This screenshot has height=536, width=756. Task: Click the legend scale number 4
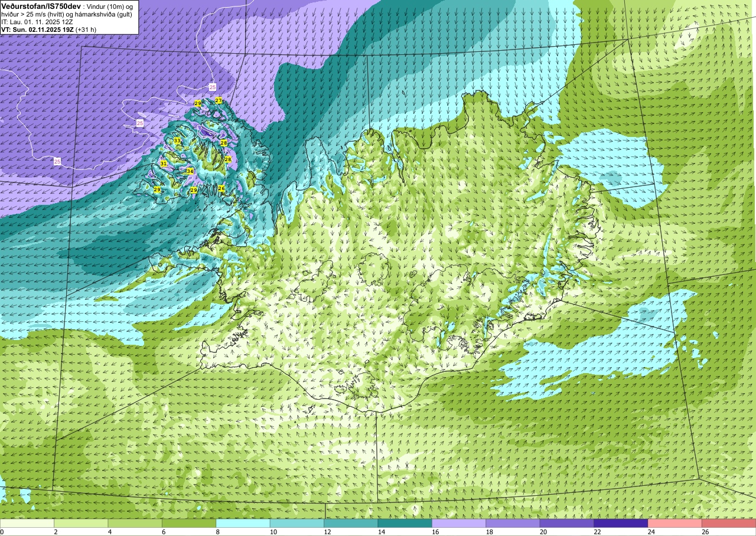coord(109,532)
